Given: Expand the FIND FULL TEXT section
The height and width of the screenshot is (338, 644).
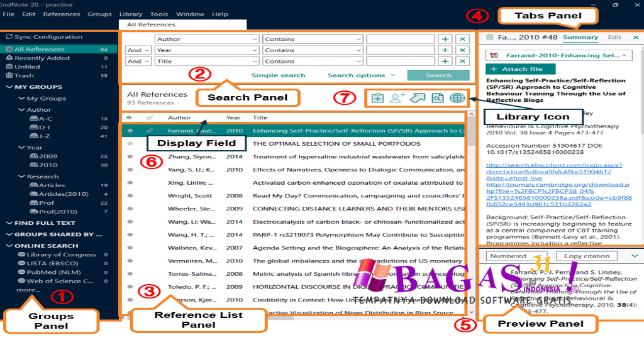Looking at the screenshot, I should pos(9,223).
